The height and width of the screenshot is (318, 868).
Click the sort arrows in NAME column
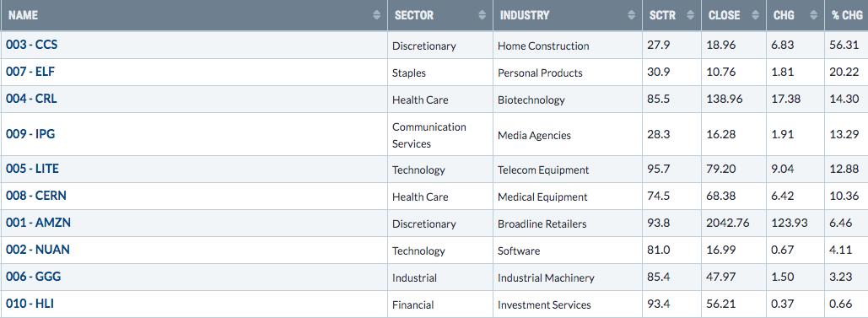[377, 15]
